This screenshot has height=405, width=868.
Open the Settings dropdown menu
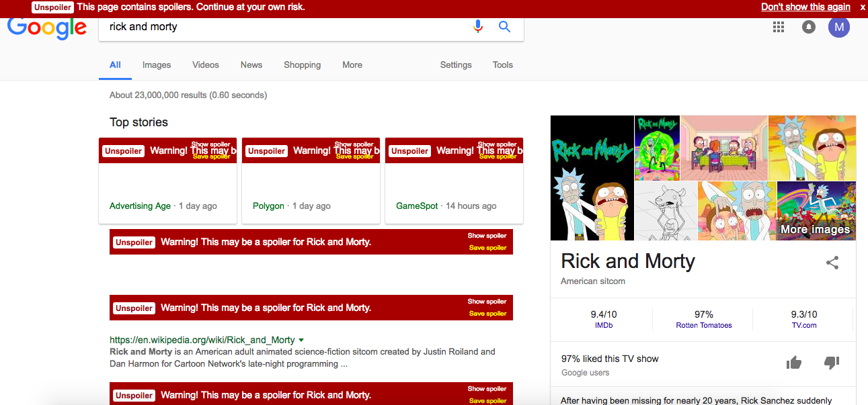456,65
